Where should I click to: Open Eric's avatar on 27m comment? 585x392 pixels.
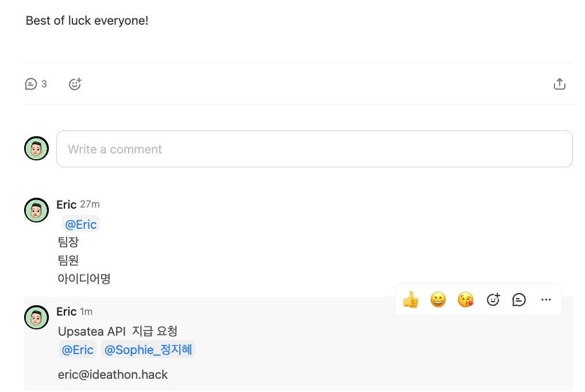[36, 210]
